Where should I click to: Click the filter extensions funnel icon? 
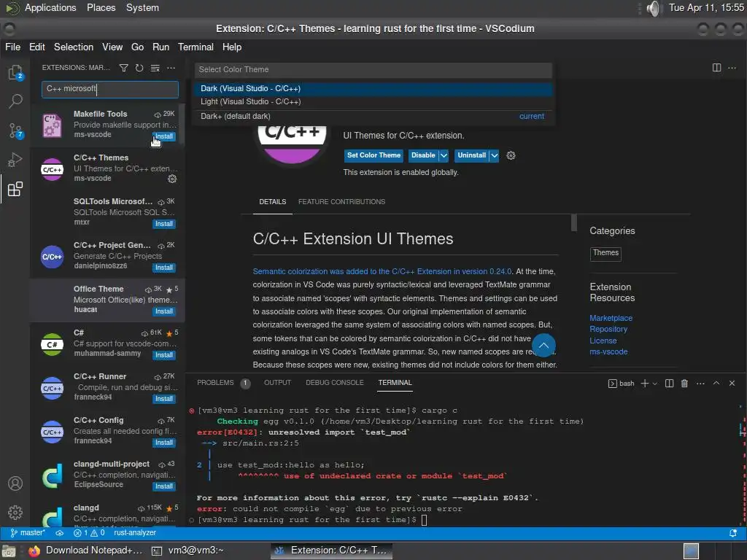pos(123,68)
